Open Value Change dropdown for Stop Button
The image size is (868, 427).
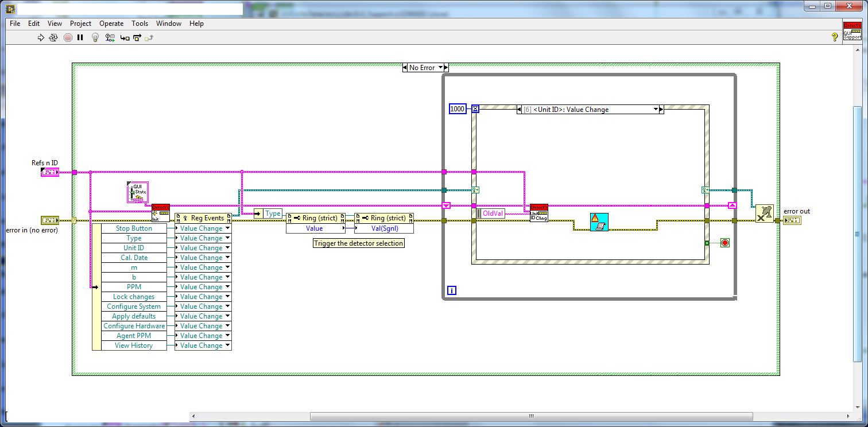227,228
